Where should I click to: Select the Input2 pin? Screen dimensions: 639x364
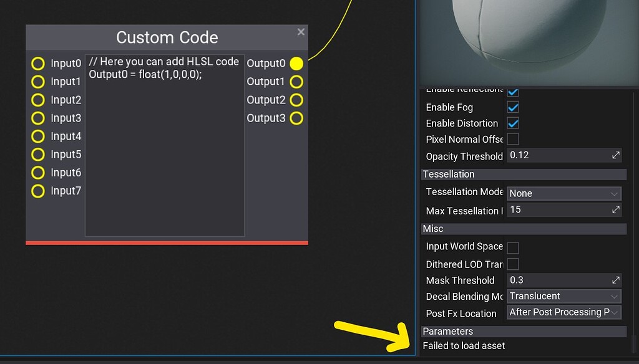(x=37, y=100)
